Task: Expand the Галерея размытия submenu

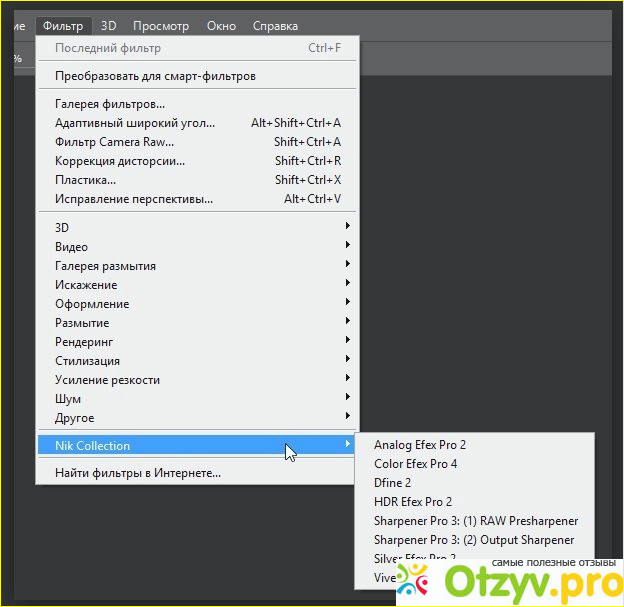Action: 105,266
